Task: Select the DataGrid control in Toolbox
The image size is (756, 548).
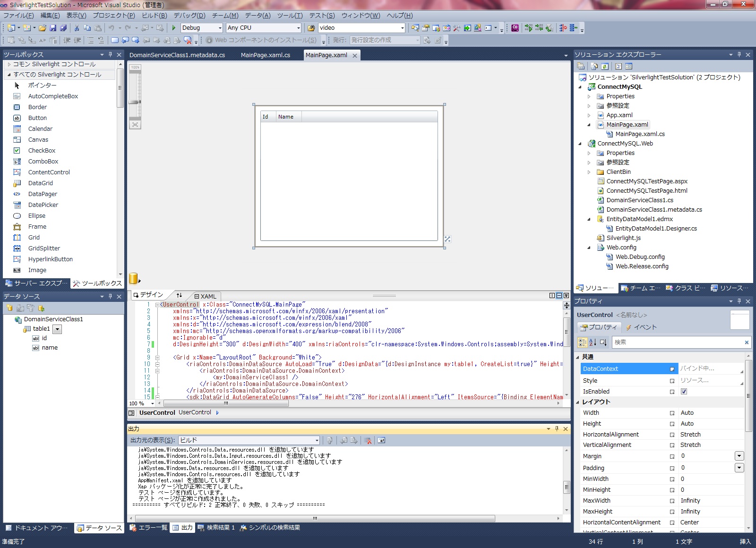Action: pyautogui.click(x=41, y=183)
